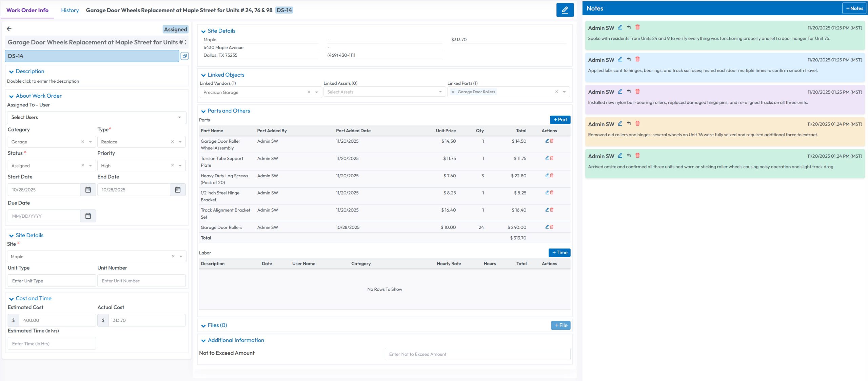Copy the DS-14 work order ID

click(185, 56)
